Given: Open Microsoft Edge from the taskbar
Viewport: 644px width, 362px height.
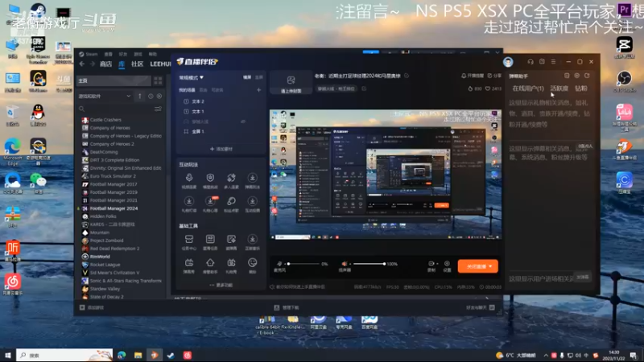Looking at the screenshot, I should coord(122,356).
